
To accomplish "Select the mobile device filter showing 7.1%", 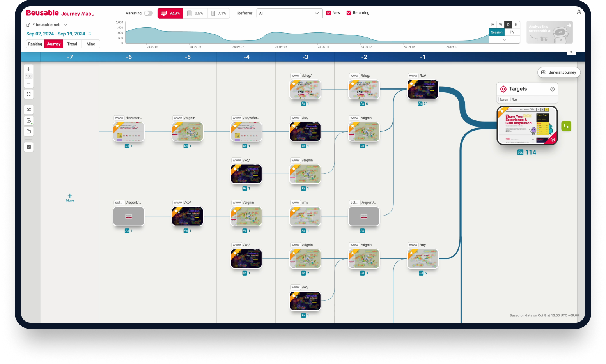I will pos(218,13).
